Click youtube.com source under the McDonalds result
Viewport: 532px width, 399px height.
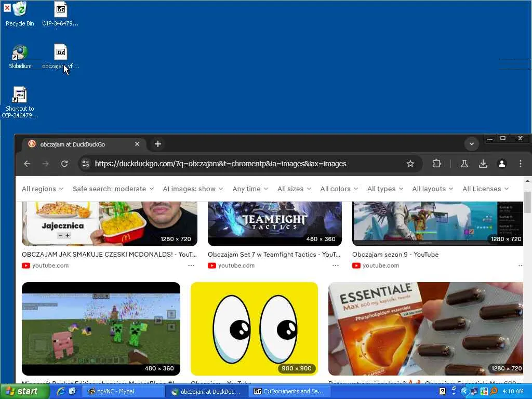[x=45, y=265]
